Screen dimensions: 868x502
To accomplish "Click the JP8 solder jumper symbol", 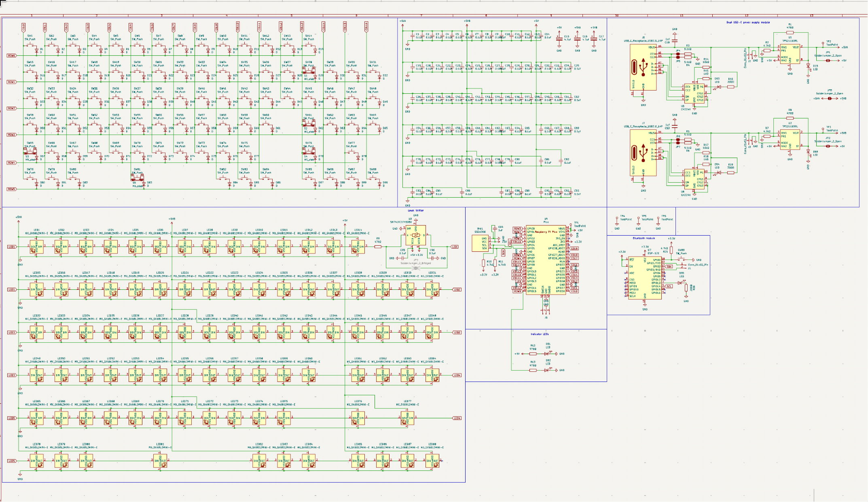I will point(830,99).
